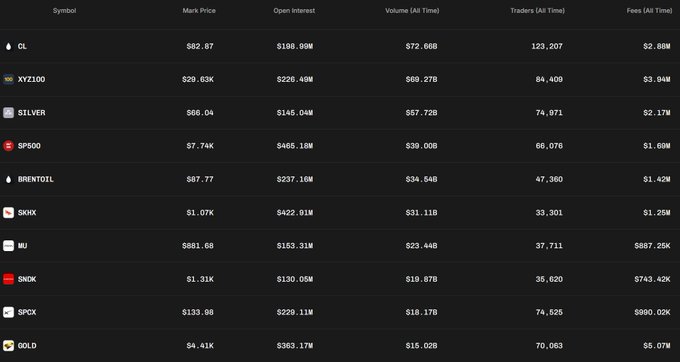Select CL mark price $82.87
The image size is (680, 362).
[x=200, y=46]
